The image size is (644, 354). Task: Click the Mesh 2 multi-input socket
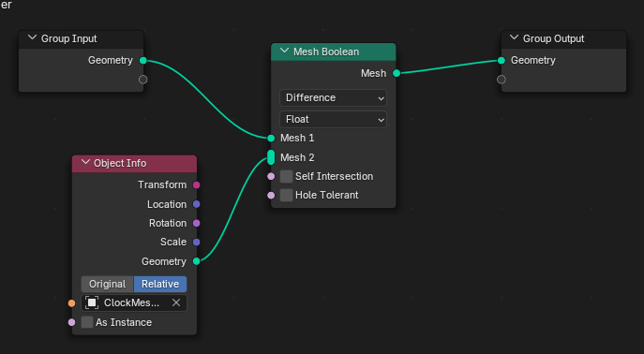tap(271, 157)
